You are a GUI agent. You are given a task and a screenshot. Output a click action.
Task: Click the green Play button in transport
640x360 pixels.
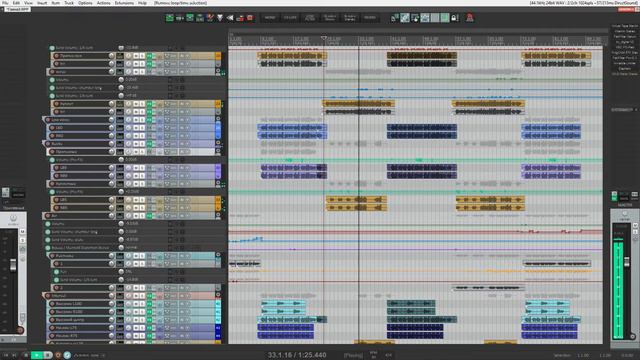(37, 355)
